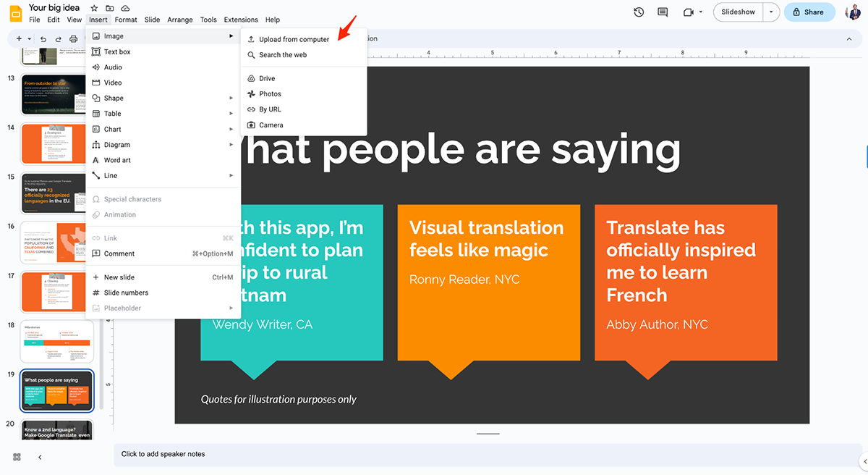Click the print icon in toolbar
868x475 pixels.
click(x=73, y=39)
